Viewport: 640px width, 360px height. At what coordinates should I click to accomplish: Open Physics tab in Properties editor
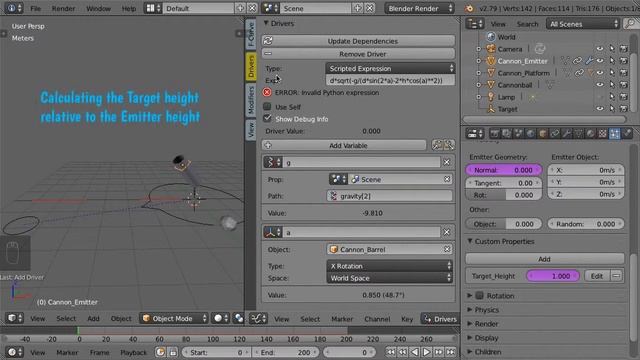tap(627, 133)
